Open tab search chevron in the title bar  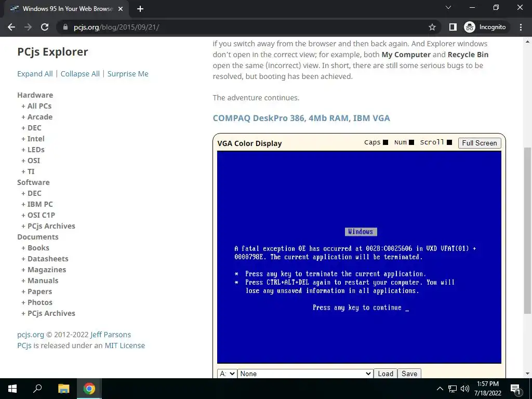tap(448, 7)
